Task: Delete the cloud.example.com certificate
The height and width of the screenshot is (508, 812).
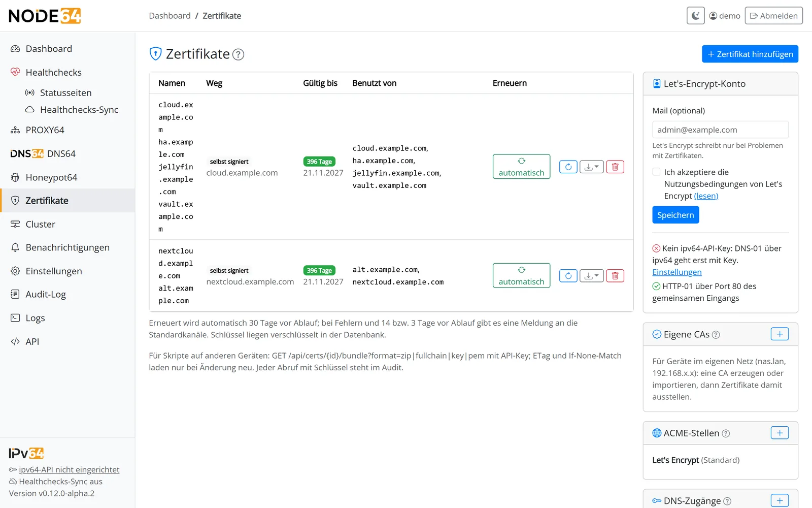Action: [x=615, y=167]
